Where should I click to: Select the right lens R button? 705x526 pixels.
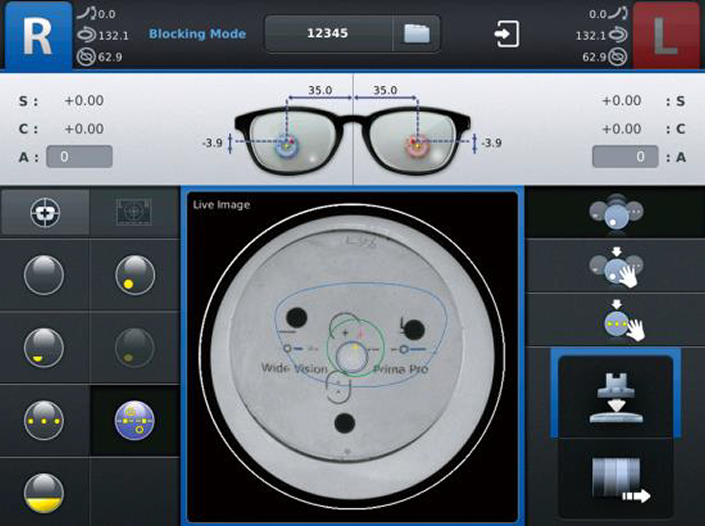click(38, 36)
